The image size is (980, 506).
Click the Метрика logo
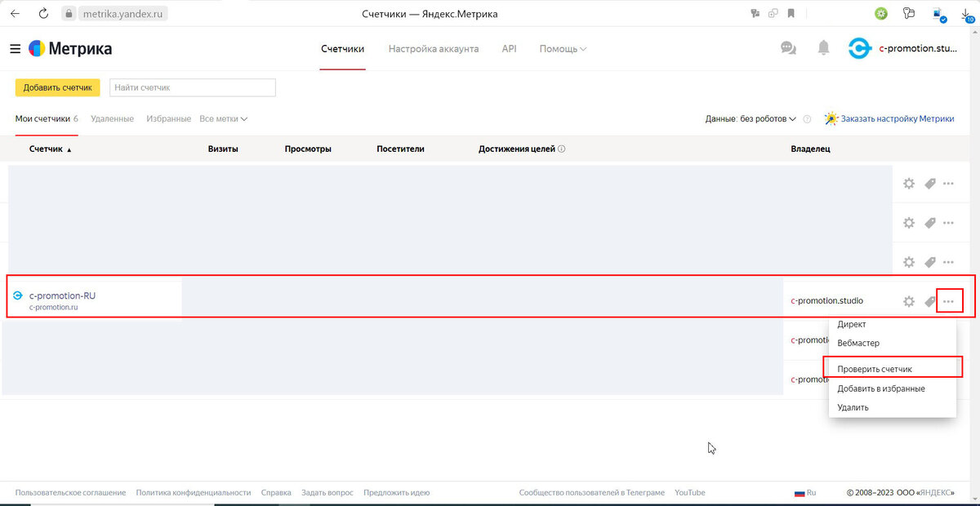(70, 49)
